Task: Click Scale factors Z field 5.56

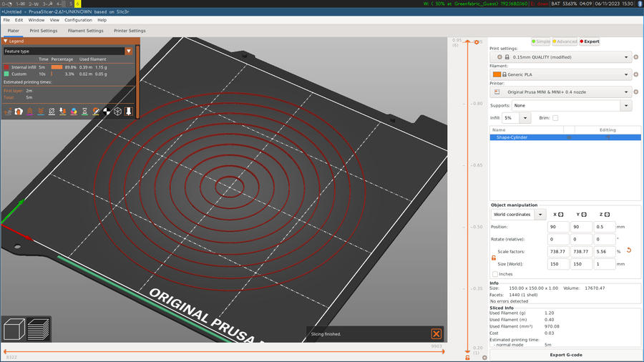Action: 605,252
